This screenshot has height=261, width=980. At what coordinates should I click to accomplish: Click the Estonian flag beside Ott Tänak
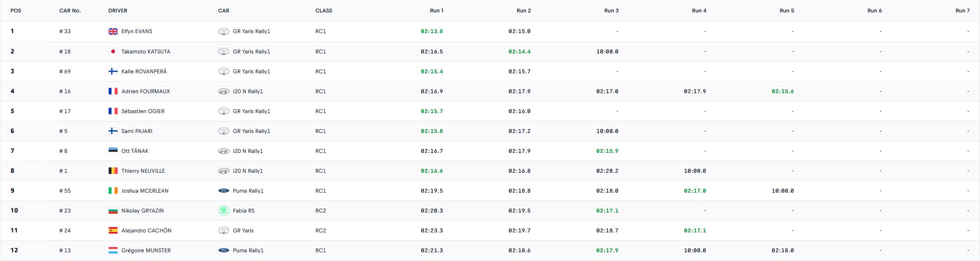coord(113,151)
